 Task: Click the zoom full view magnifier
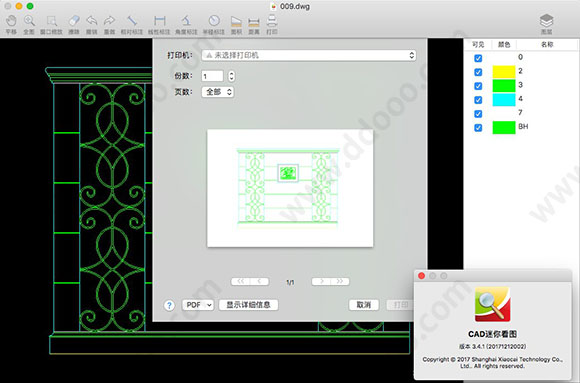[x=29, y=24]
